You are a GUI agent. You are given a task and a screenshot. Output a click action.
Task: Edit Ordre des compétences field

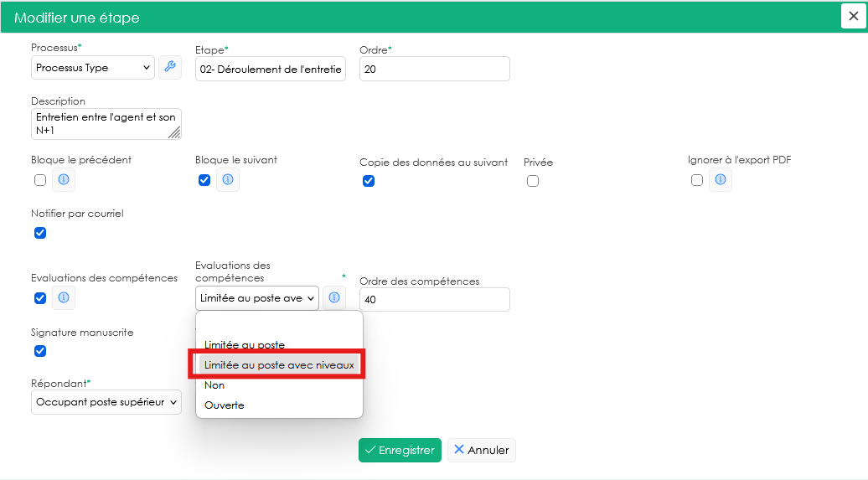tap(435, 300)
